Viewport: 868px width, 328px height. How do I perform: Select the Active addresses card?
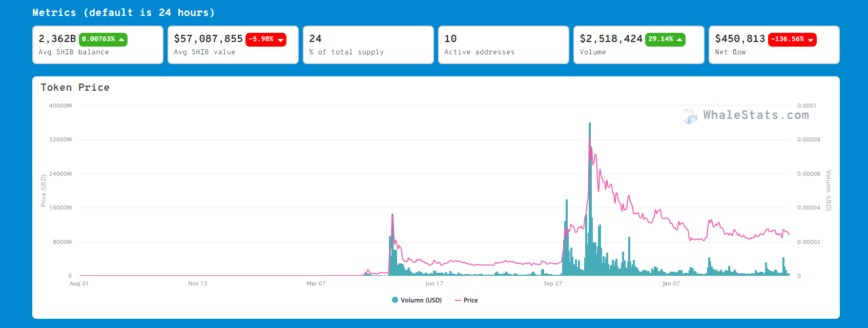(x=504, y=45)
